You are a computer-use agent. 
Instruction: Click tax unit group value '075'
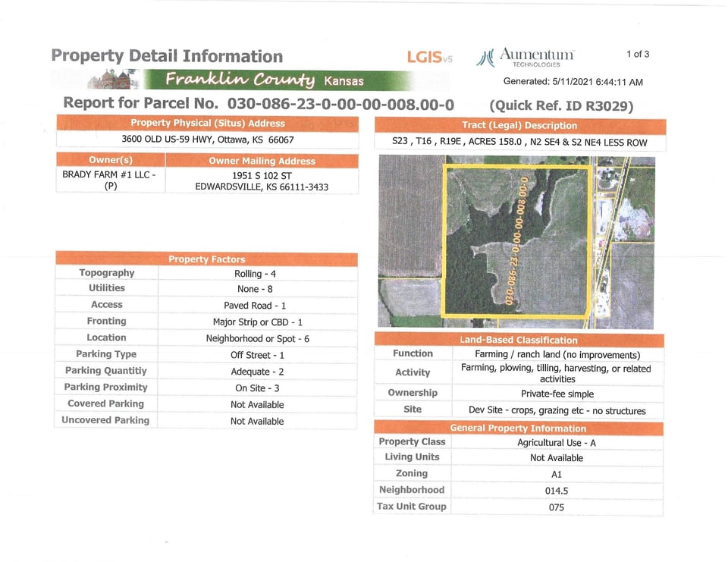556,507
